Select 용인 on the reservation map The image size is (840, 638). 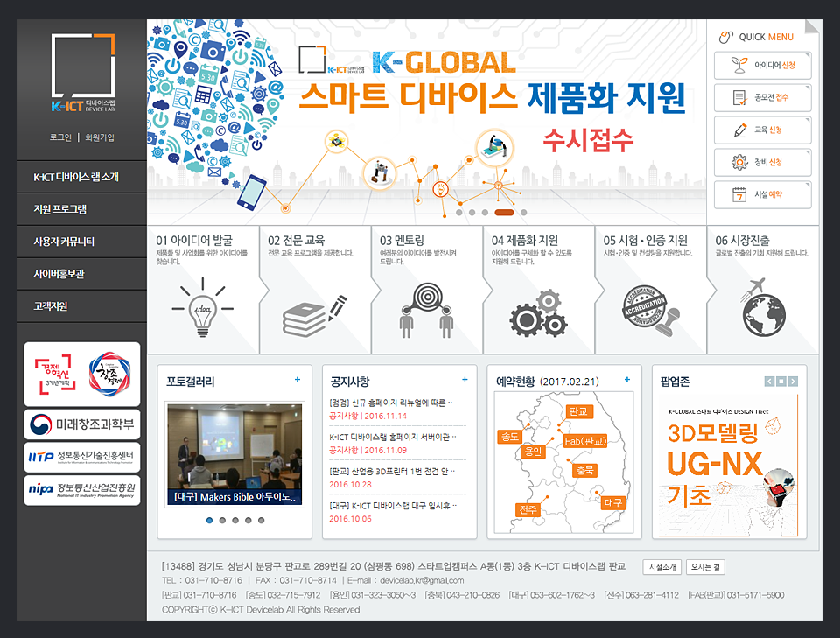(x=533, y=452)
